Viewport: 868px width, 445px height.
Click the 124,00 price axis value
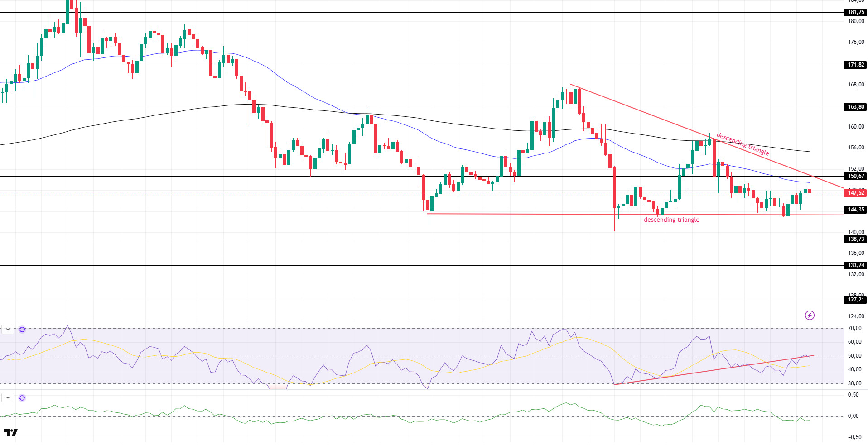(856, 316)
